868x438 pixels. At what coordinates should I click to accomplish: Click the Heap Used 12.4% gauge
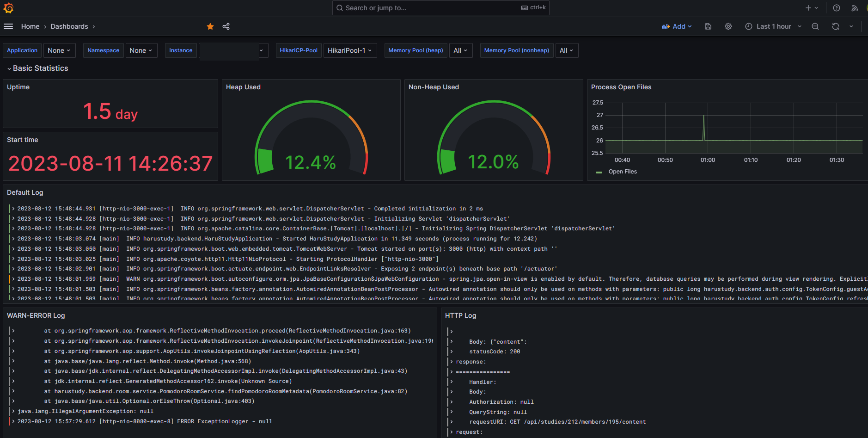click(311, 138)
